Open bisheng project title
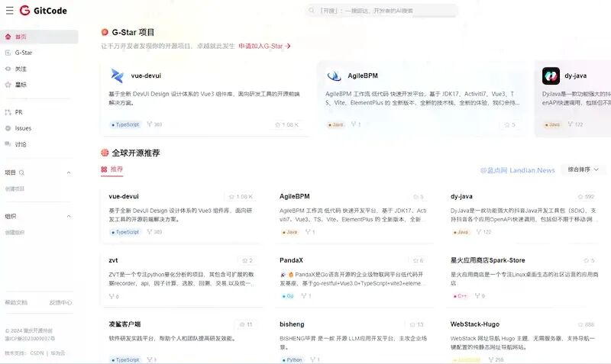This screenshot has width=611, height=364. (x=292, y=324)
